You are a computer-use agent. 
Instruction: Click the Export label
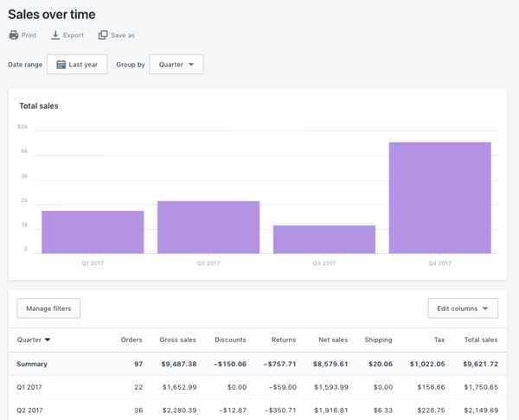coord(74,35)
